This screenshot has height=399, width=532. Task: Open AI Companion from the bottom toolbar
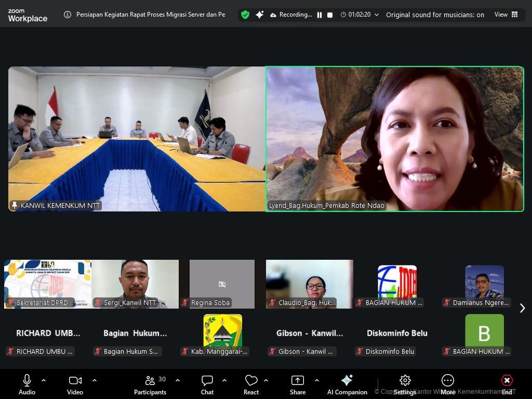tap(347, 384)
